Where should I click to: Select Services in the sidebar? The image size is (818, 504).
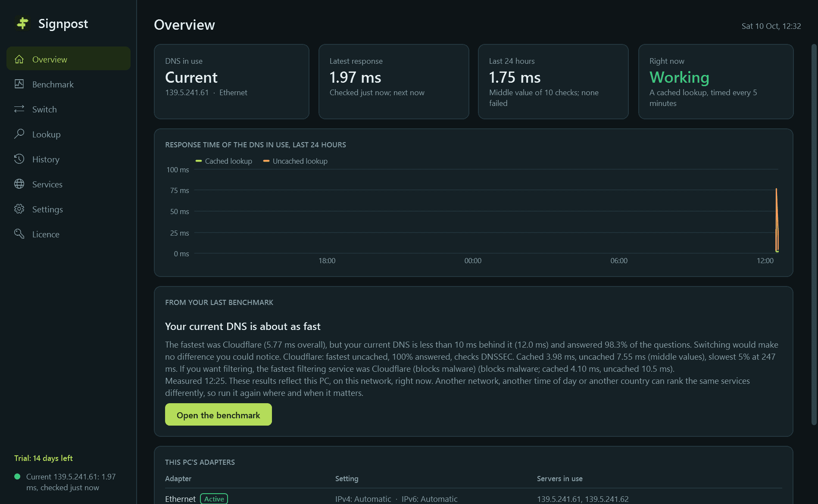[x=69, y=184]
